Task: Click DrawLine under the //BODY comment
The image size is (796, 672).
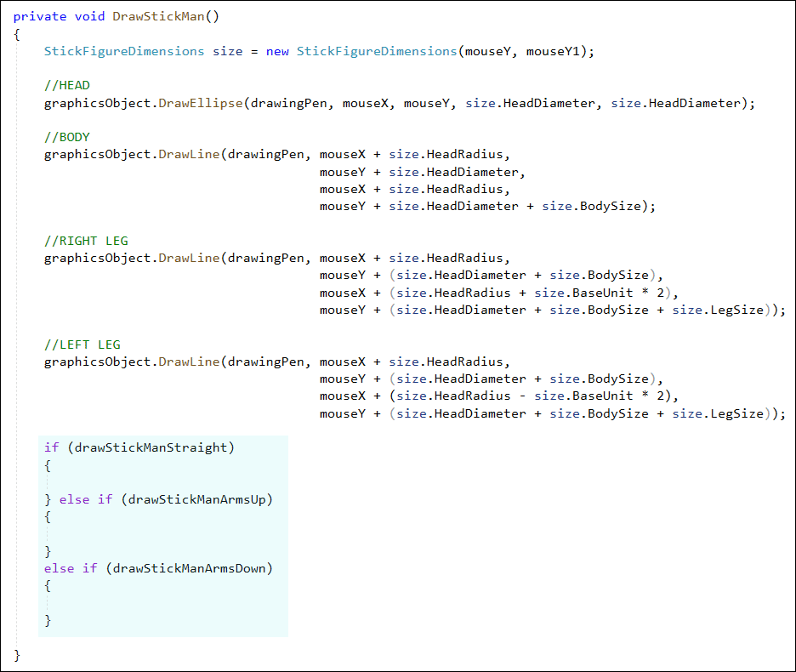Action: (x=189, y=154)
